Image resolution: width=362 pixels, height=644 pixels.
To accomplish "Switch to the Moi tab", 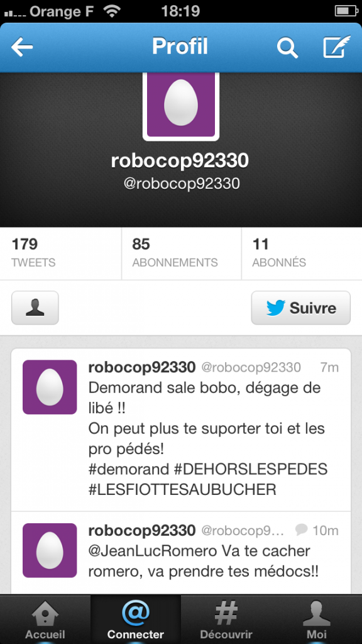I will coord(317,619).
